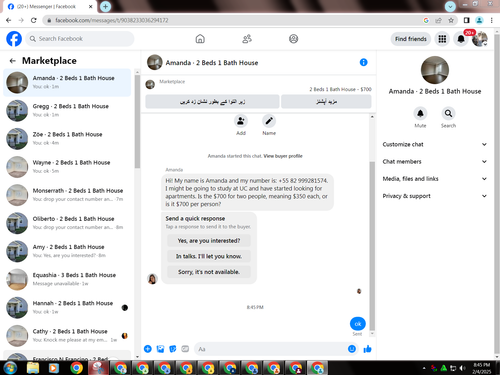Image resolution: width=500 pixels, height=375 pixels.
Task: Click the Find friends button
Action: tap(411, 39)
